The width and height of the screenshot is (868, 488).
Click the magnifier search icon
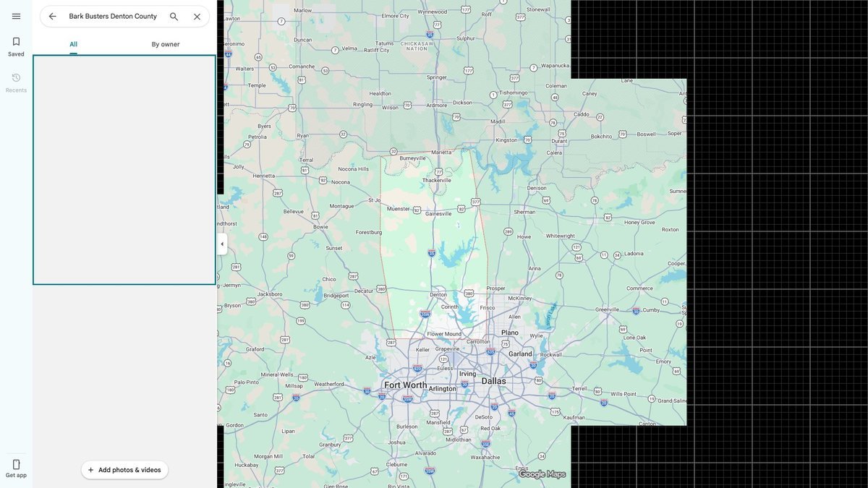tap(174, 16)
